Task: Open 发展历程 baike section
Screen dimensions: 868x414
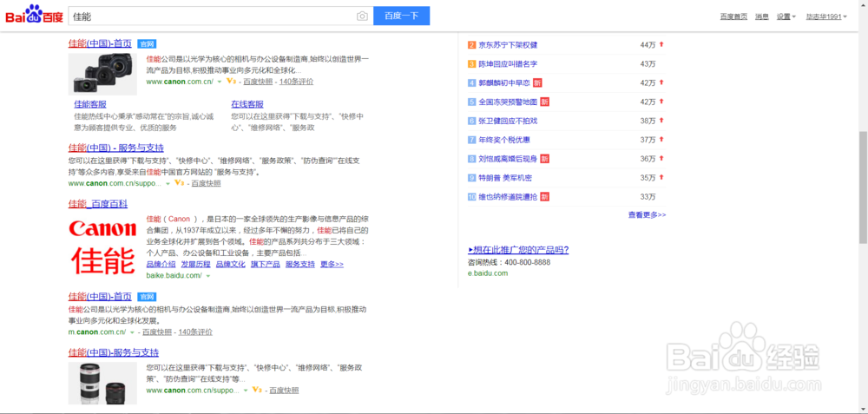Action: [195, 264]
